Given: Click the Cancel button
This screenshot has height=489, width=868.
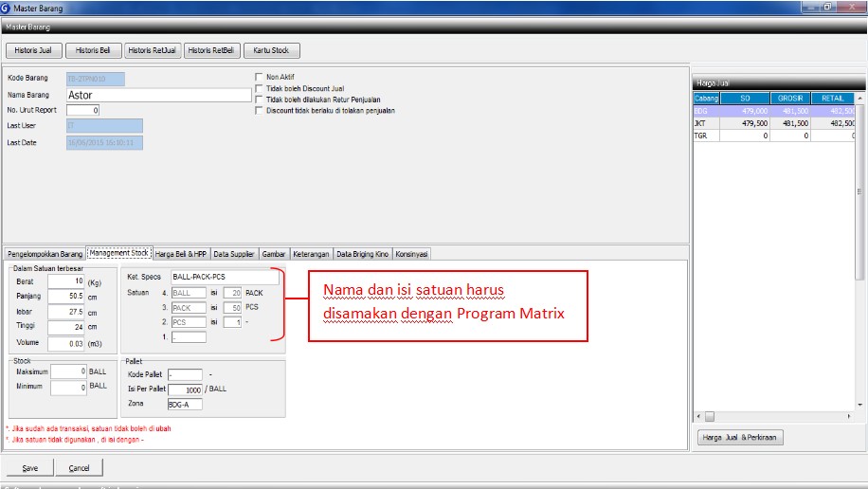Looking at the screenshot, I should [x=79, y=468].
